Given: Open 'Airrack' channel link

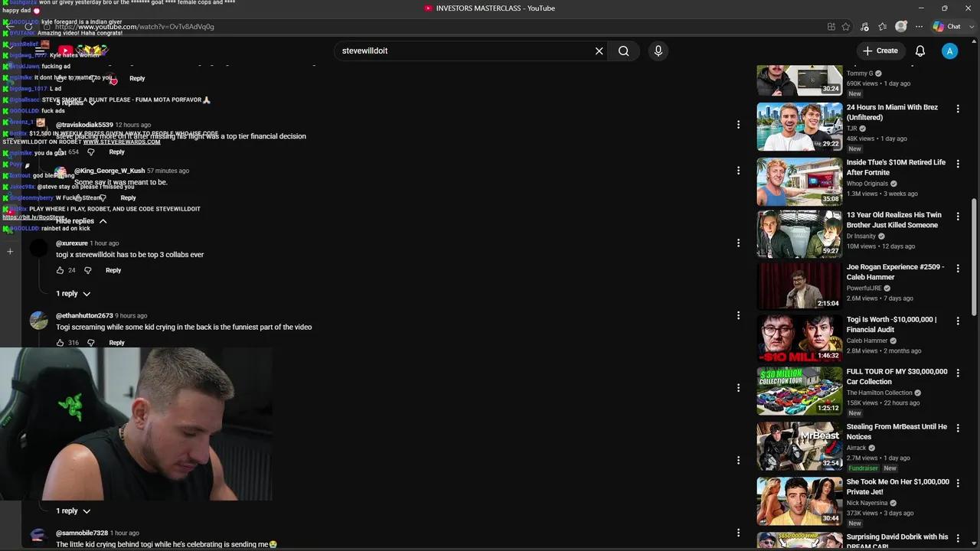Looking at the screenshot, I should point(856,448).
